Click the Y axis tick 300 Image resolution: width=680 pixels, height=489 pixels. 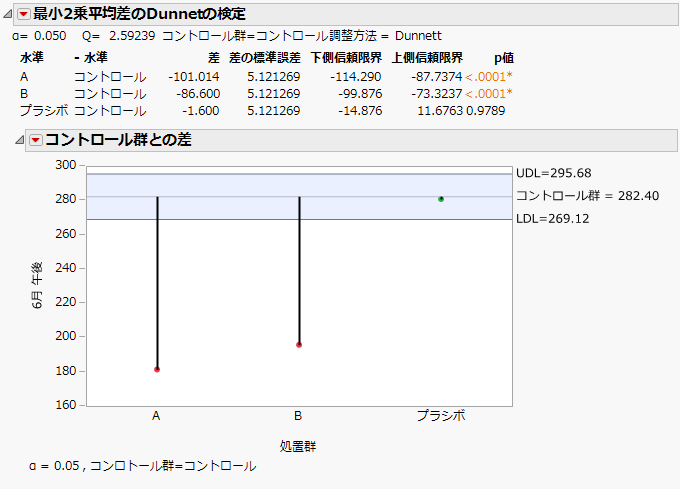pos(65,165)
